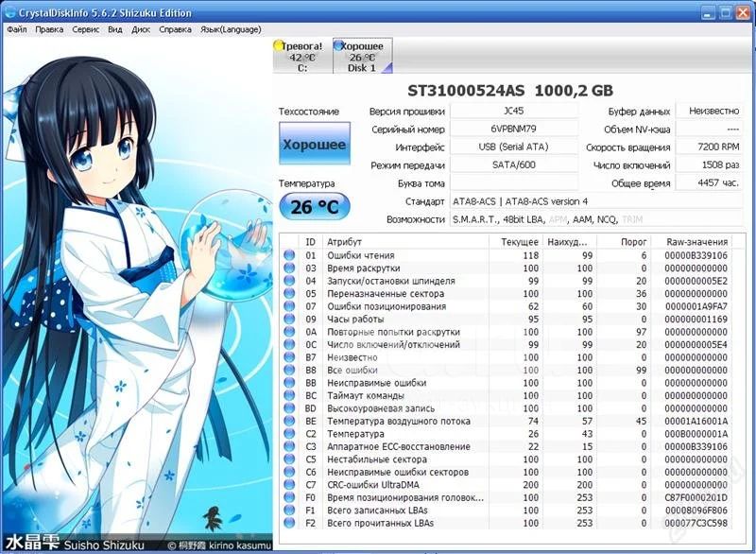Open the Правка menu
The width and height of the screenshot is (756, 554).
point(49,30)
